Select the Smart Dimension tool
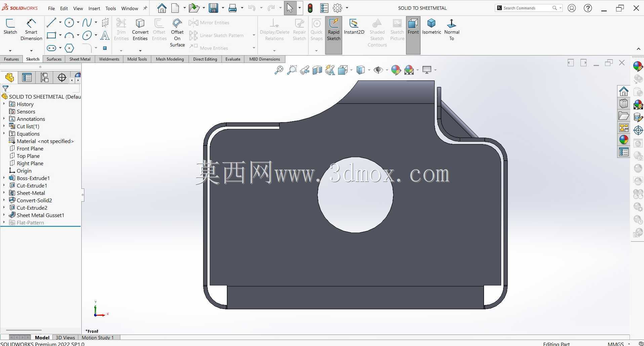The width and height of the screenshot is (644, 346). point(31,30)
